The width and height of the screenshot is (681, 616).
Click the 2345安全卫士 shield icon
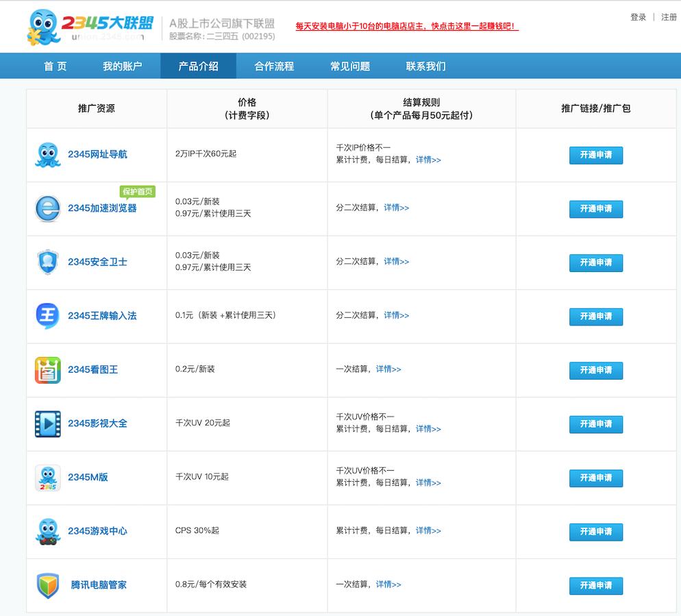point(47,262)
